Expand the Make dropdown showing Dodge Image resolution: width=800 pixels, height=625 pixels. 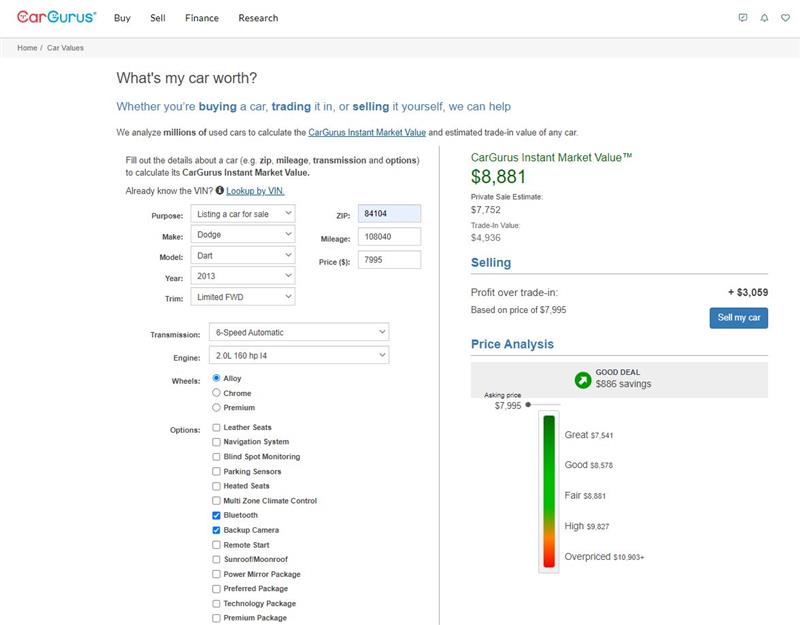[243, 235]
